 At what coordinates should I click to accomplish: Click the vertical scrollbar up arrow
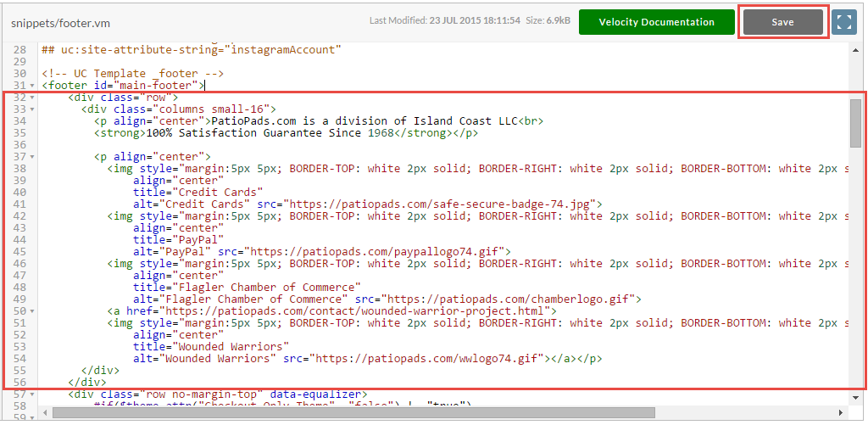(856, 50)
